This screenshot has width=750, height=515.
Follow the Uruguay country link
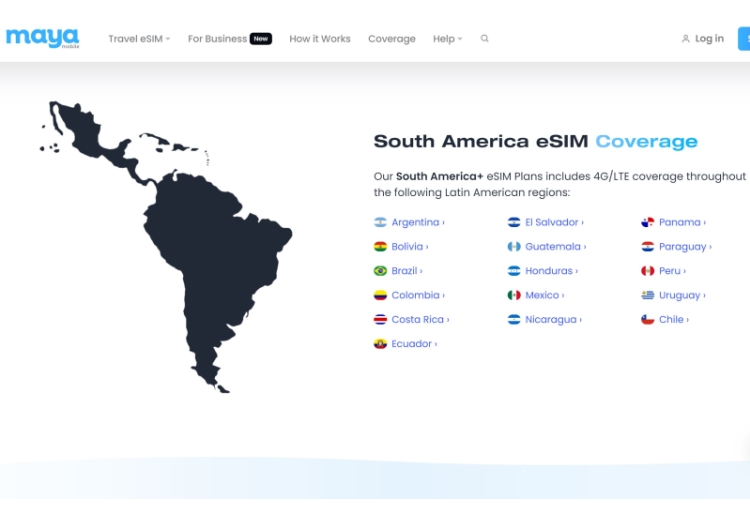pyautogui.click(x=682, y=295)
